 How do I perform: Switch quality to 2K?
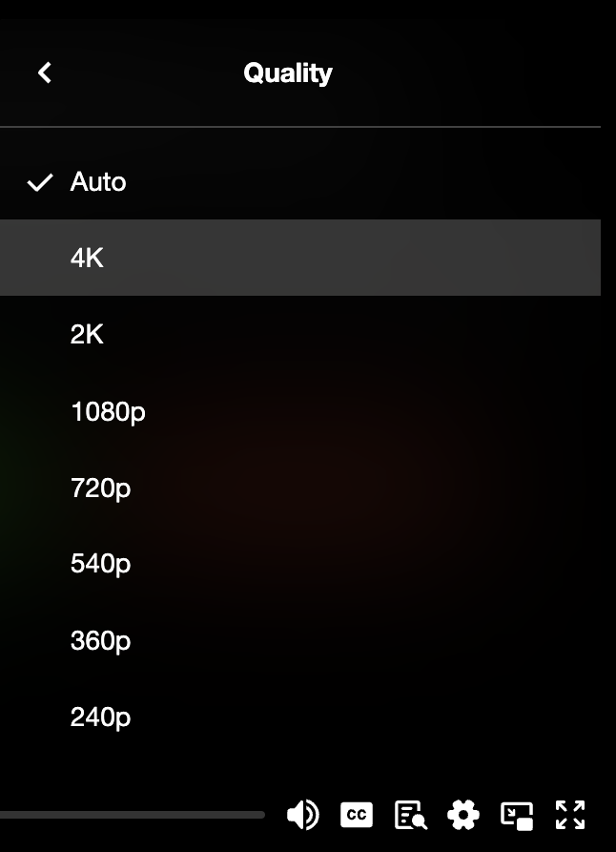[x=88, y=335]
